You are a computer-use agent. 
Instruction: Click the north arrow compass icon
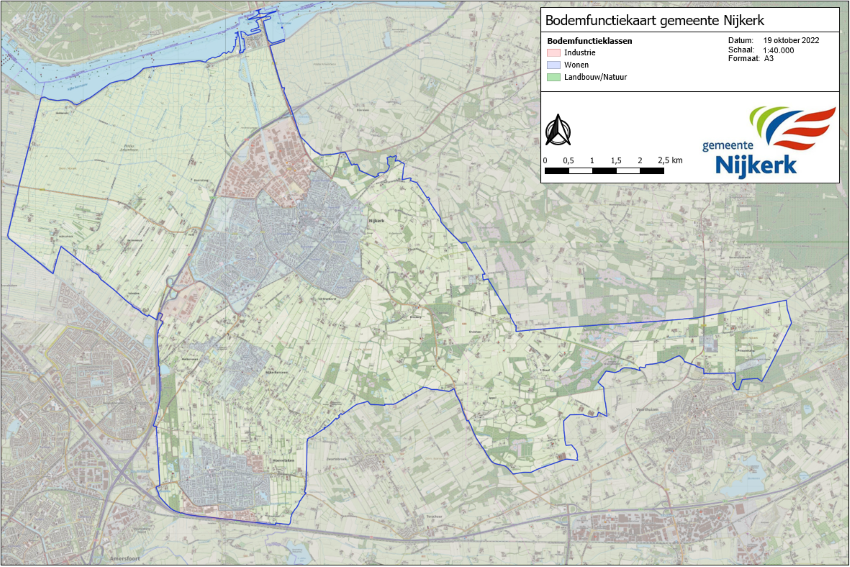[x=556, y=130]
